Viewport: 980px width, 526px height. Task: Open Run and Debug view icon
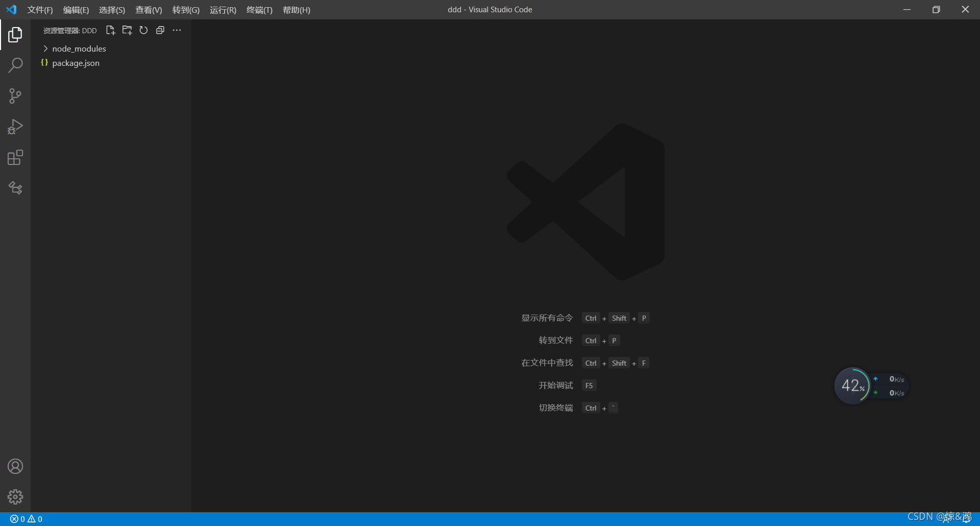pos(15,127)
